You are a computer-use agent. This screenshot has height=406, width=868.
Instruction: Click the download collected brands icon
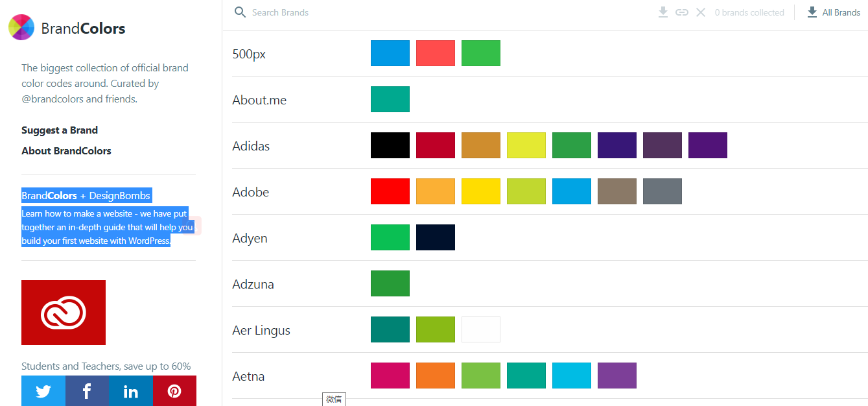tap(663, 12)
